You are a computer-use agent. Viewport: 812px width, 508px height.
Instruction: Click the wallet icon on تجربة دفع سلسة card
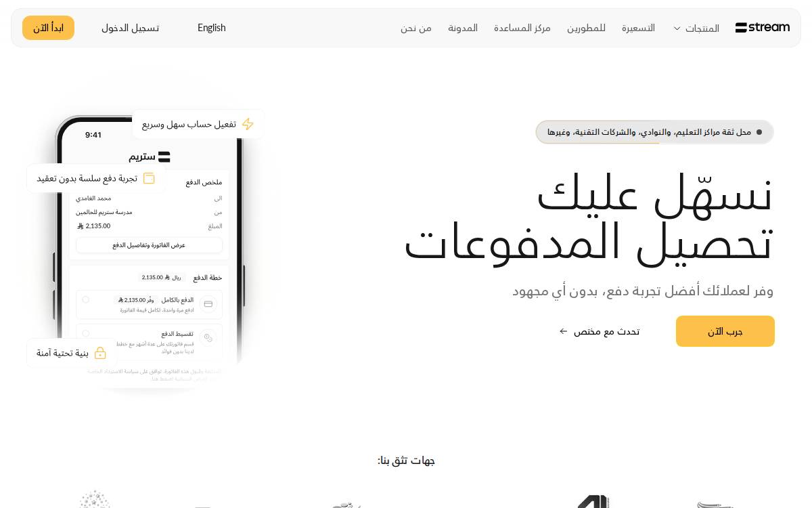pyautogui.click(x=149, y=178)
